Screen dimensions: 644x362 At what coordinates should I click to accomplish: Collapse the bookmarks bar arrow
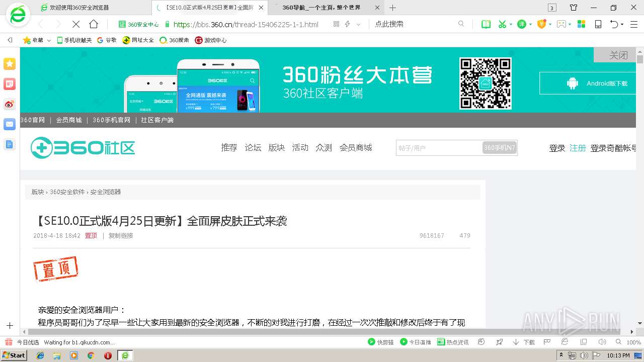pos(10,40)
